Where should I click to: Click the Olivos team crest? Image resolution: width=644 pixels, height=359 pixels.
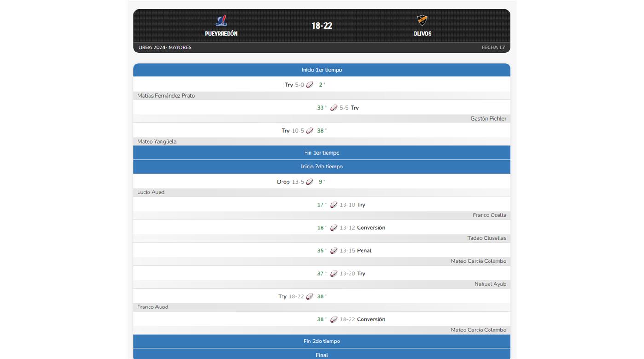(x=422, y=20)
